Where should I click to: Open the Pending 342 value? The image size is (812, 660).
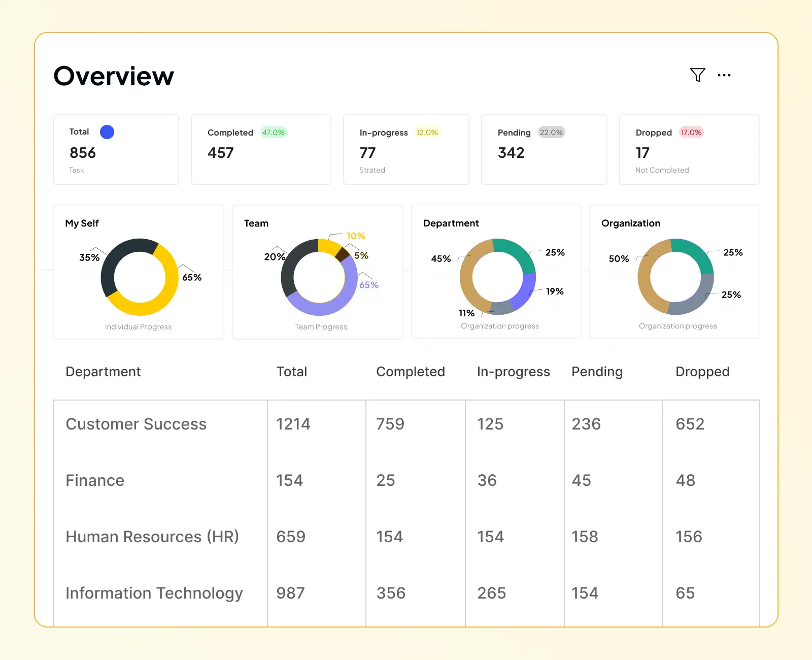coord(511,153)
